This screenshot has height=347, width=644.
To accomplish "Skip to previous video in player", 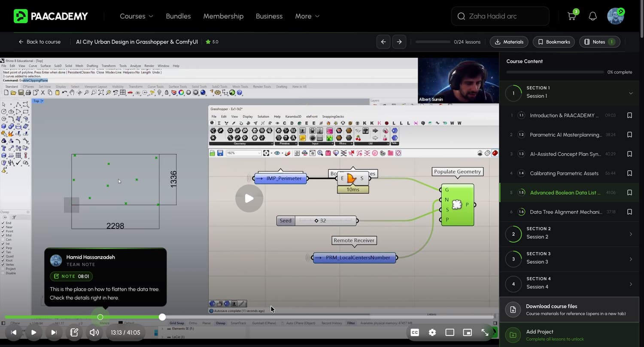I will tap(14, 332).
